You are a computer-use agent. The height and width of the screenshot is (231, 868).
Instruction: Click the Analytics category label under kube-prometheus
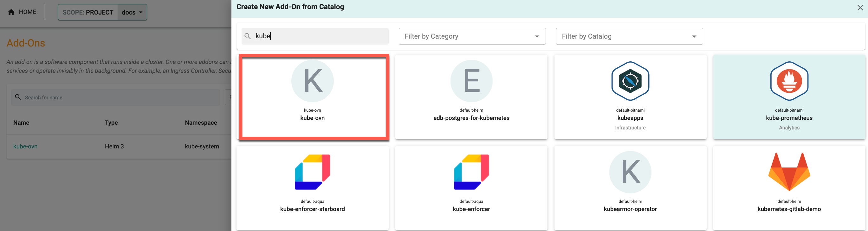coord(789,128)
